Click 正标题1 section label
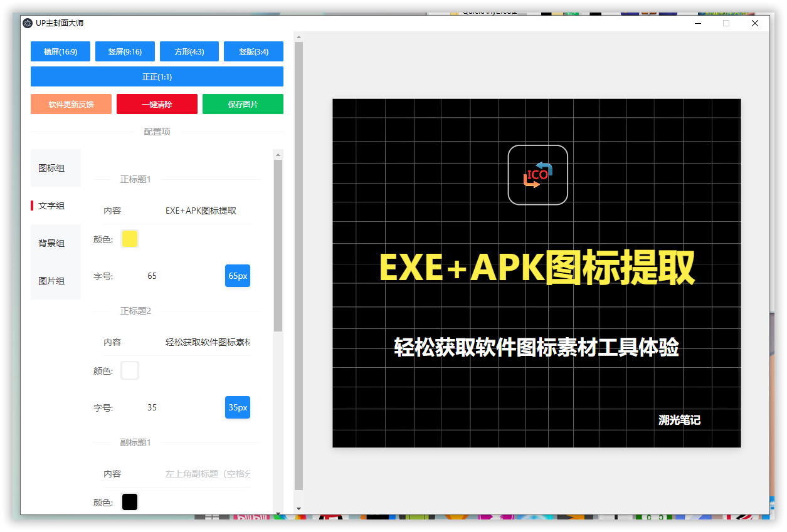The width and height of the screenshot is (787, 532). tap(135, 179)
